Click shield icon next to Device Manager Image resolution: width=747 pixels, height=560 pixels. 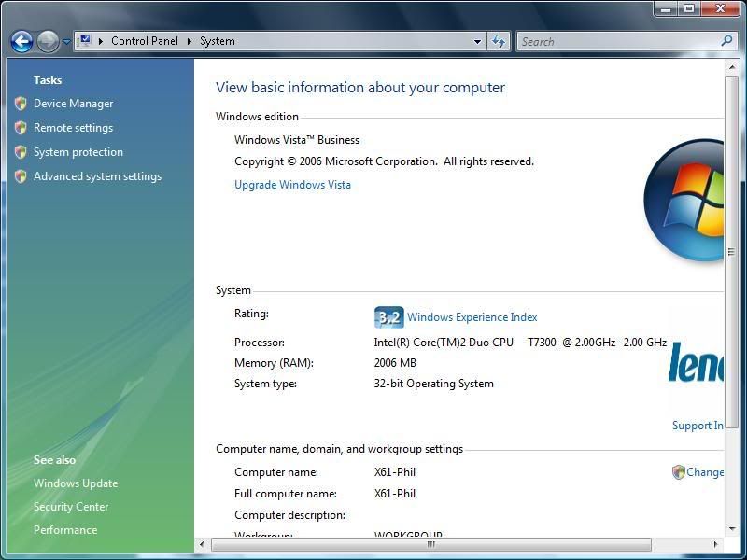coord(21,104)
